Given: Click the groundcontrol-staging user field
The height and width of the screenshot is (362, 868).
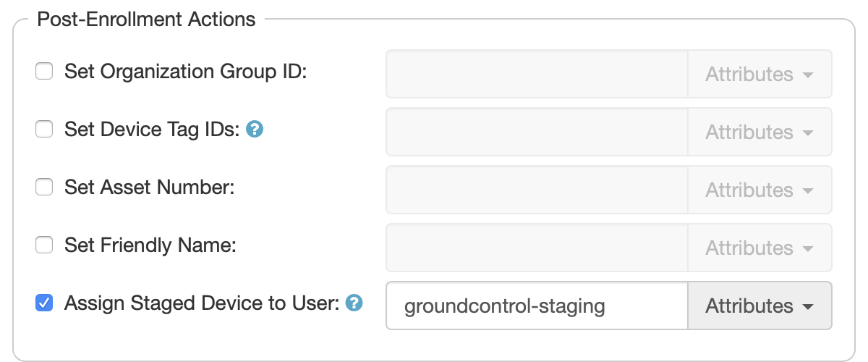Looking at the screenshot, I should tap(537, 306).
